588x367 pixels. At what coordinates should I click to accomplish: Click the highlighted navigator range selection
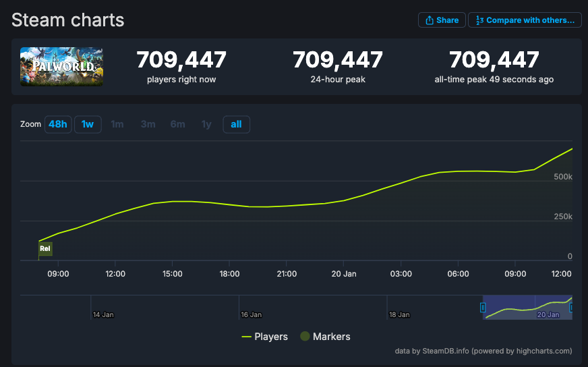point(527,308)
